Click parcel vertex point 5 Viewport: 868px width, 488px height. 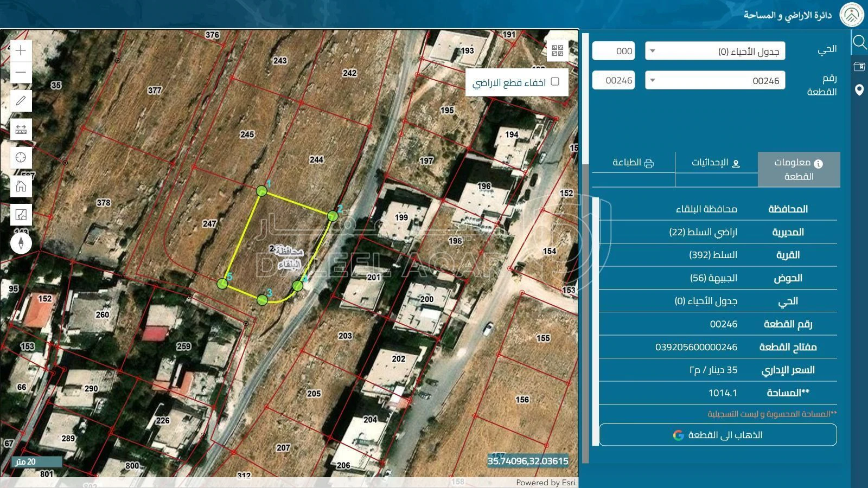click(x=222, y=284)
